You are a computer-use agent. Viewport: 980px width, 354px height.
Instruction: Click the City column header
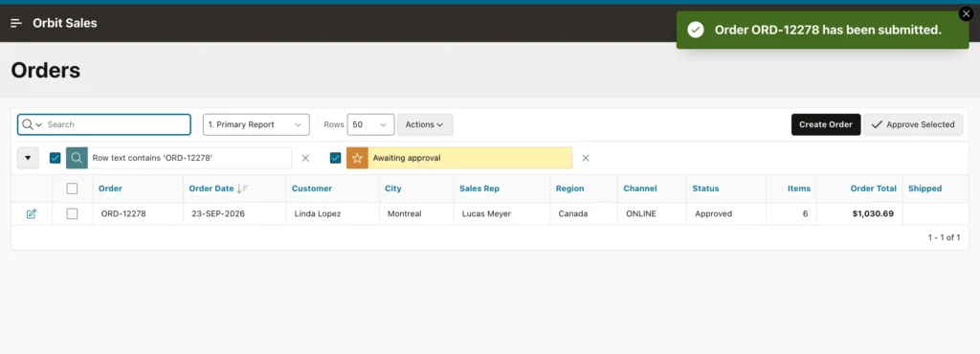click(x=393, y=188)
